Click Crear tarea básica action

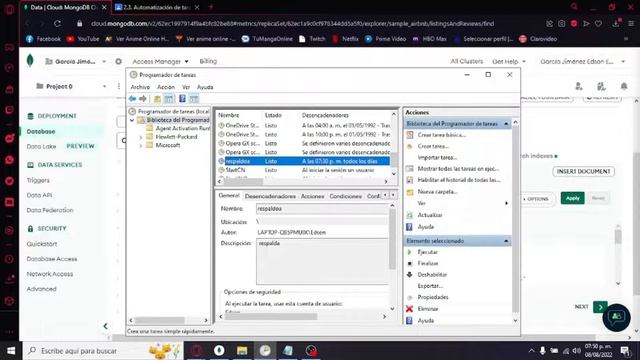pos(441,135)
